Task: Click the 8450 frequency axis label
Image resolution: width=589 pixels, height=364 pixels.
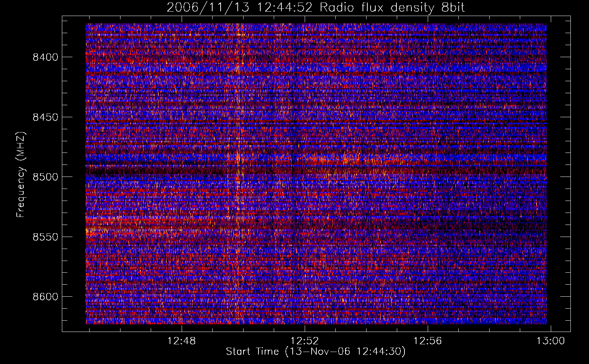Action: pos(45,117)
